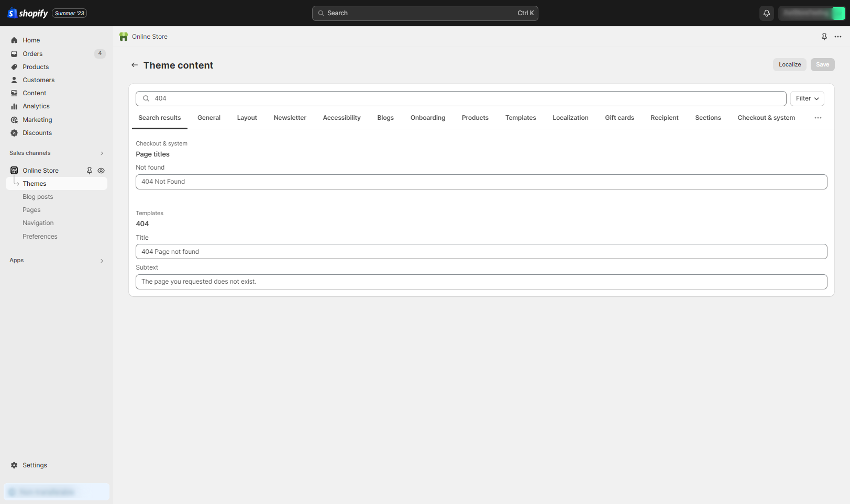
Task: Switch to the General tab
Action: tap(209, 118)
